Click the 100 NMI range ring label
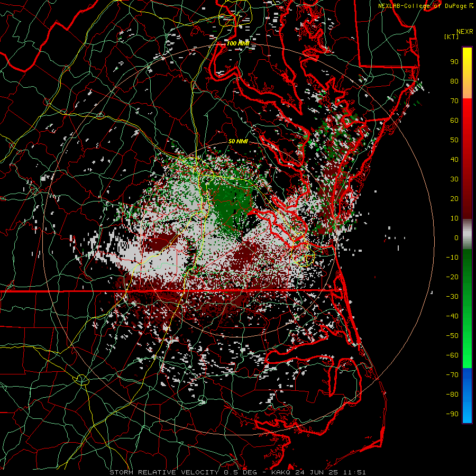The width and height of the screenshot is (476, 476). click(237, 43)
